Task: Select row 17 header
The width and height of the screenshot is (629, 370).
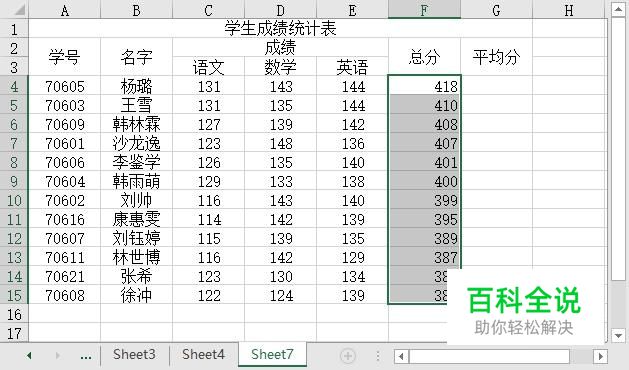Action: 14,333
